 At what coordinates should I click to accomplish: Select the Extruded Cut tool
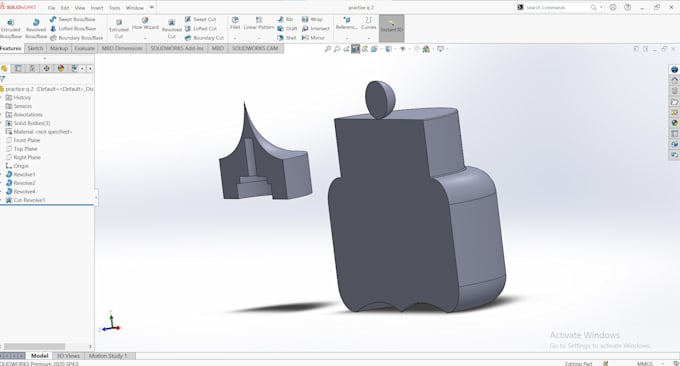(x=118, y=29)
